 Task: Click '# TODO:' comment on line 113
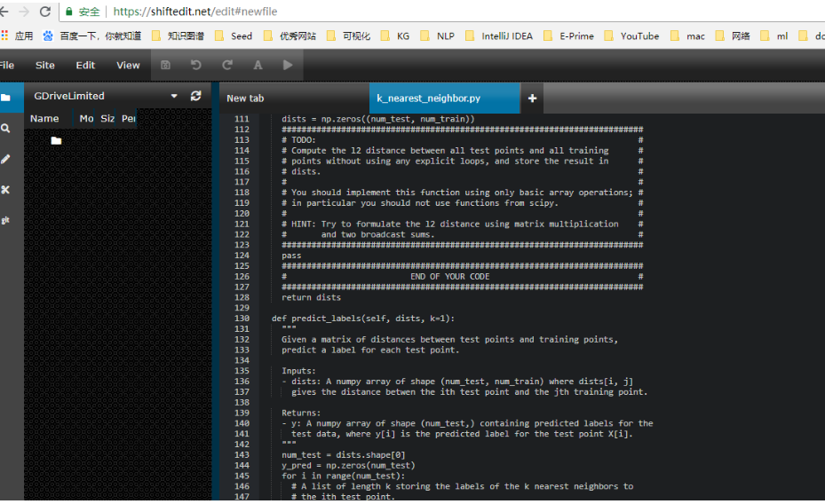coord(298,140)
